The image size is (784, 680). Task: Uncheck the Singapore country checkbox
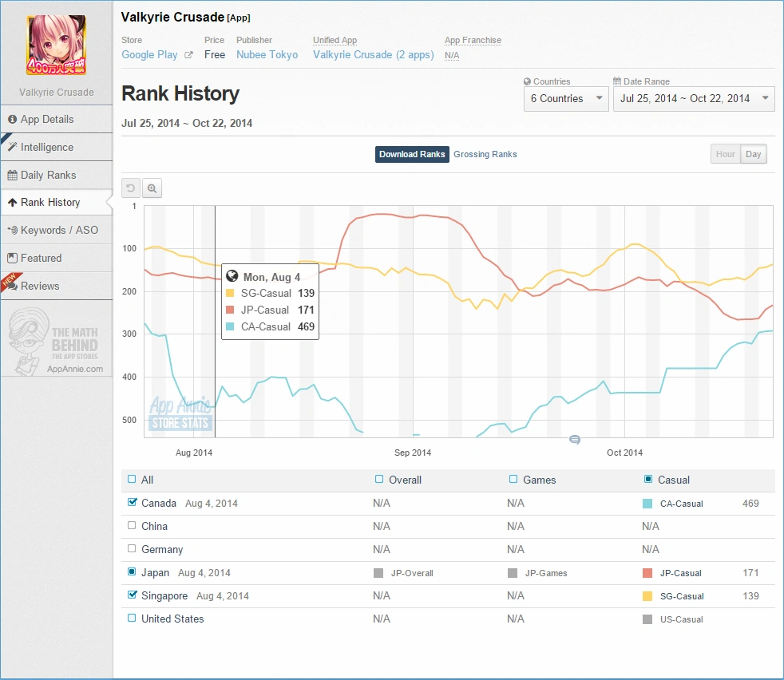pos(132,595)
